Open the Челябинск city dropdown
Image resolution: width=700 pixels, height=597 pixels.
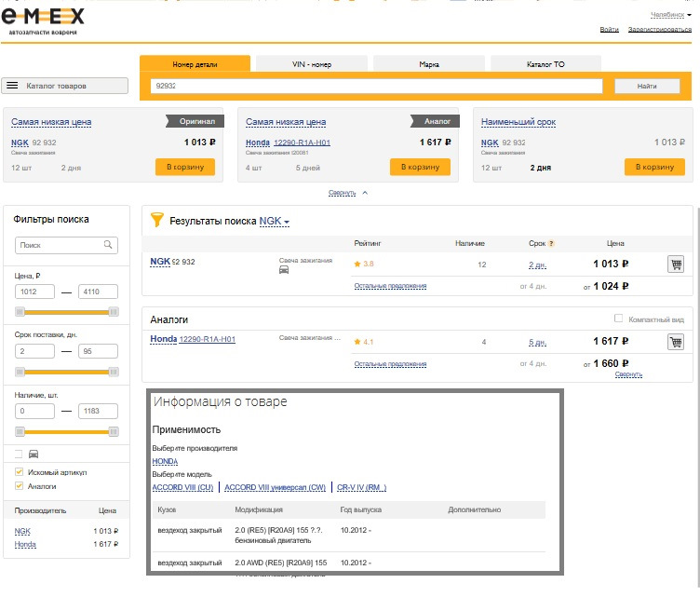click(670, 15)
